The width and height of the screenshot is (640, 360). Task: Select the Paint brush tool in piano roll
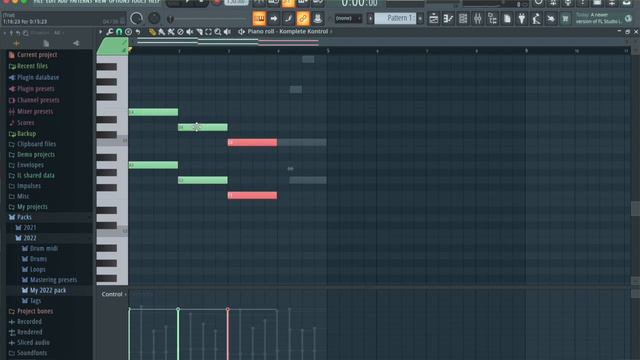tap(162, 32)
